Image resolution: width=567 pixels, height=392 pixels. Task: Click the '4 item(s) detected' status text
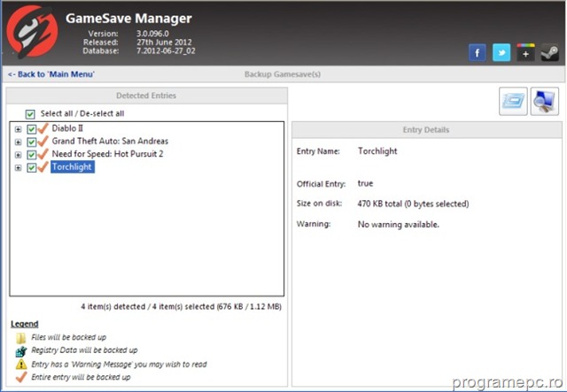coord(181,307)
